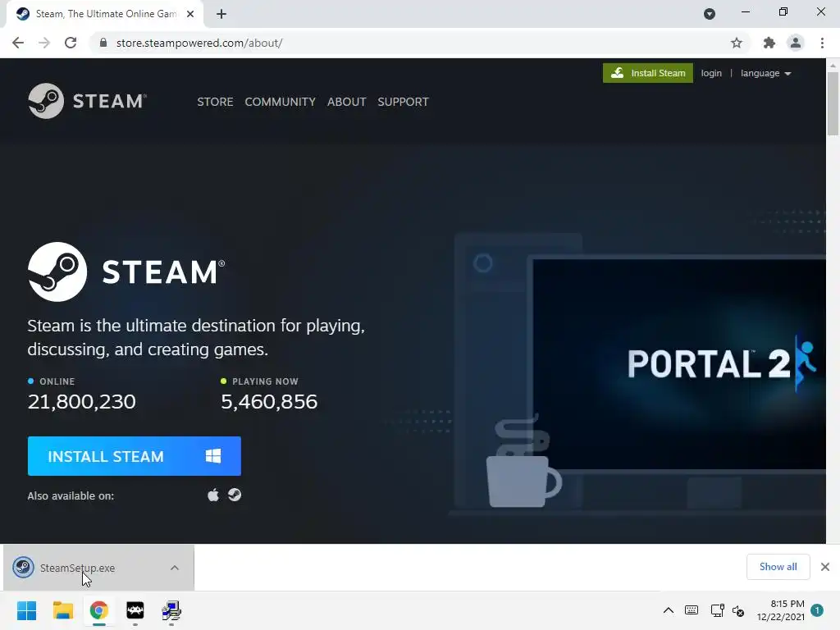
Task: Expand the language dropdown
Action: point(765,73)
